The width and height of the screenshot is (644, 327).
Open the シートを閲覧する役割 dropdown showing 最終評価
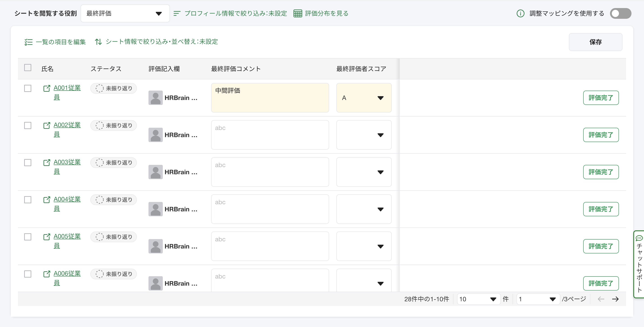coord(125,13)
